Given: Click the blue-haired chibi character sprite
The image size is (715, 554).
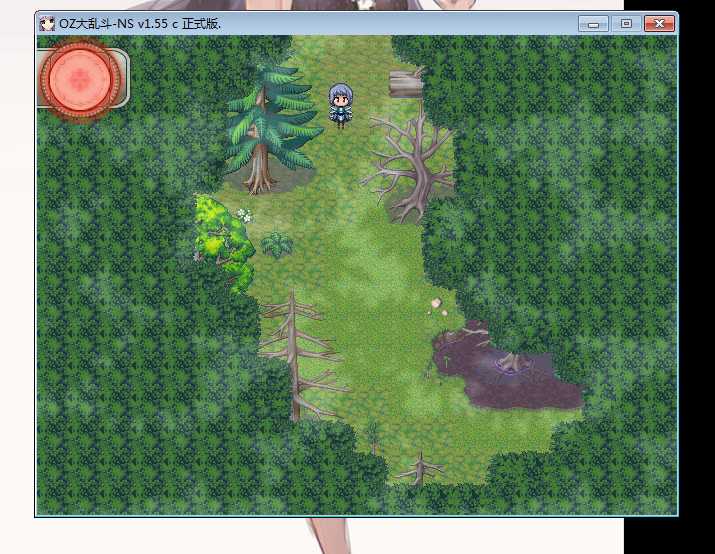Looking at the screenshot, I should 341,105.
